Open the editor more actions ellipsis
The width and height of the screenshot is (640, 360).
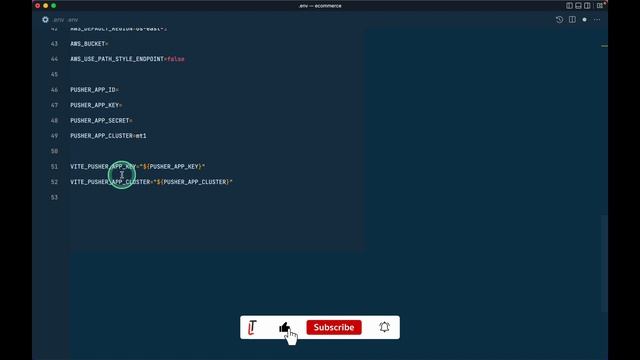[597, 20]
